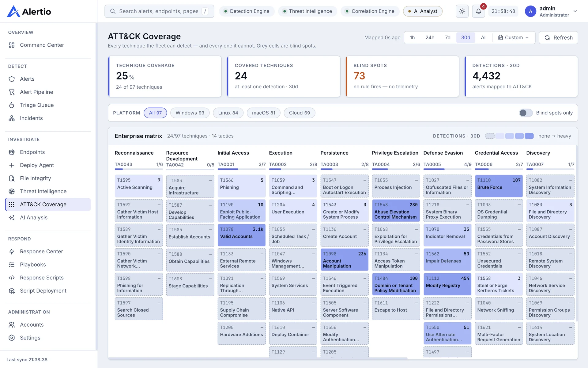Filter the platform by Windows 93
This screenshot has height=368, width=588.
[x=190, y=113]
